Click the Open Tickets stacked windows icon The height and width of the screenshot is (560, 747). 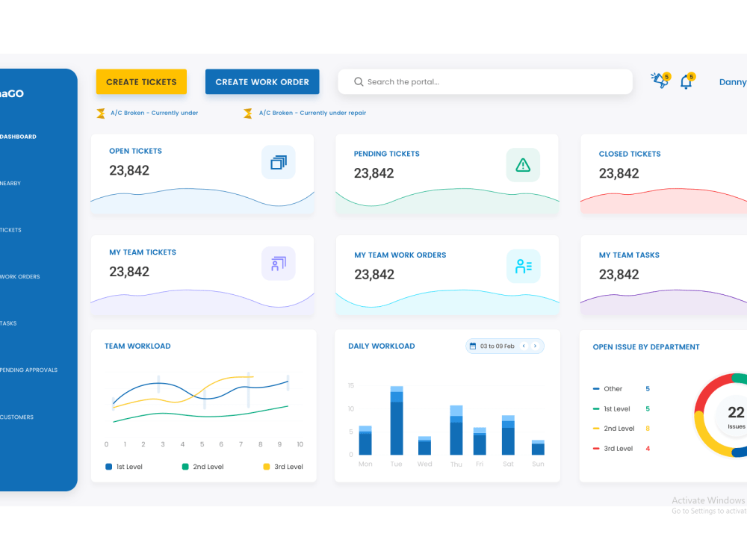tap(279, 162)
